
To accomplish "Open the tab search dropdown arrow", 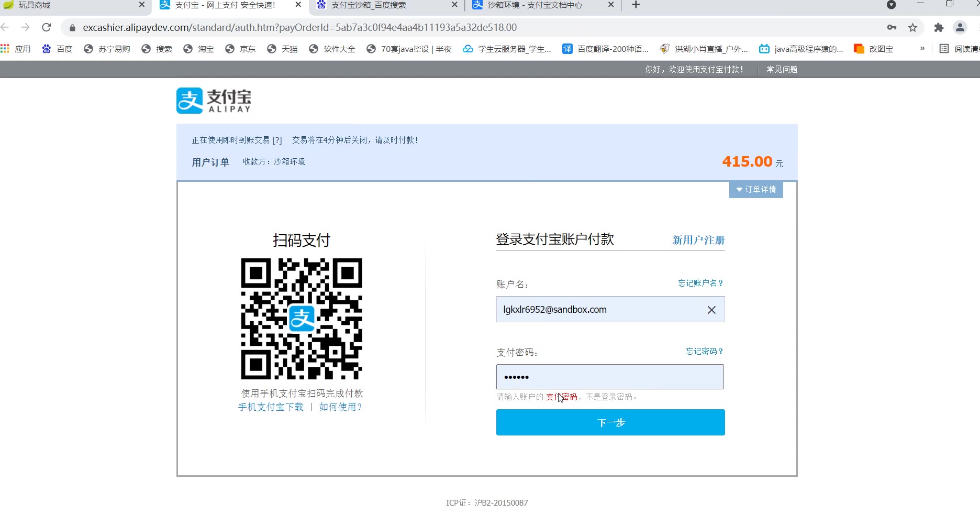I will pyautogui.click(x=891, y=5).
